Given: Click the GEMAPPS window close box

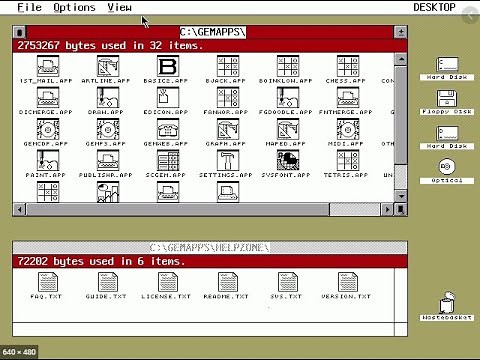Looking at the screenshot, I should pyautogui.click(x=20, y=32).
